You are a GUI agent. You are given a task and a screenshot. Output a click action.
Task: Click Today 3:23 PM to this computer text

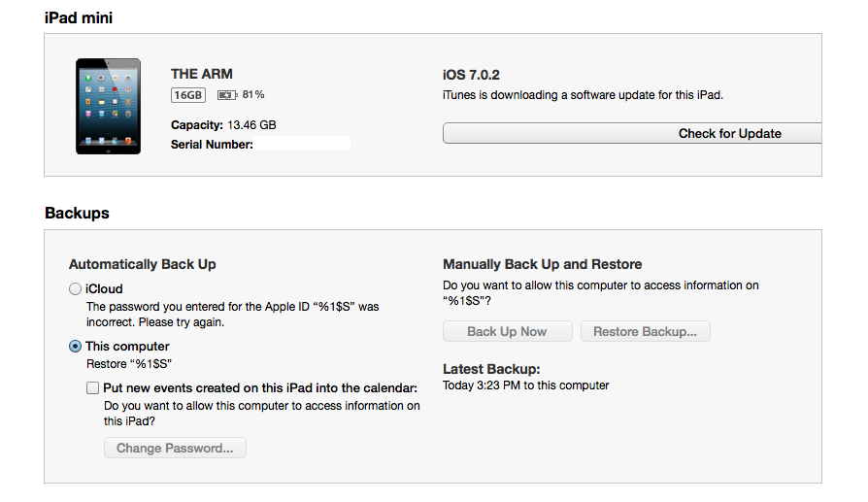click(526, 385)
